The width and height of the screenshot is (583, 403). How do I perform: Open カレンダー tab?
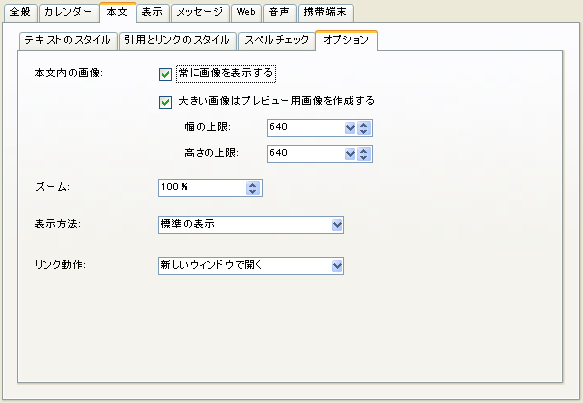tap(68, 13)
